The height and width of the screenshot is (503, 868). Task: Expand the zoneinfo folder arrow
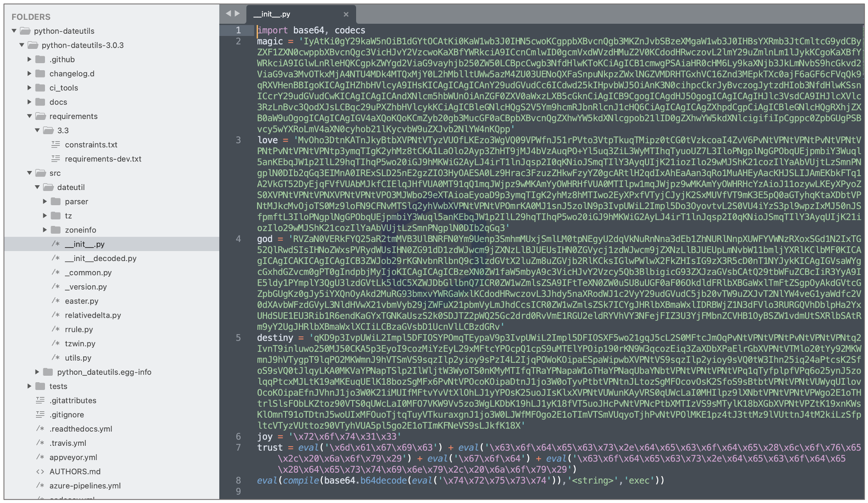pos(45,230)
